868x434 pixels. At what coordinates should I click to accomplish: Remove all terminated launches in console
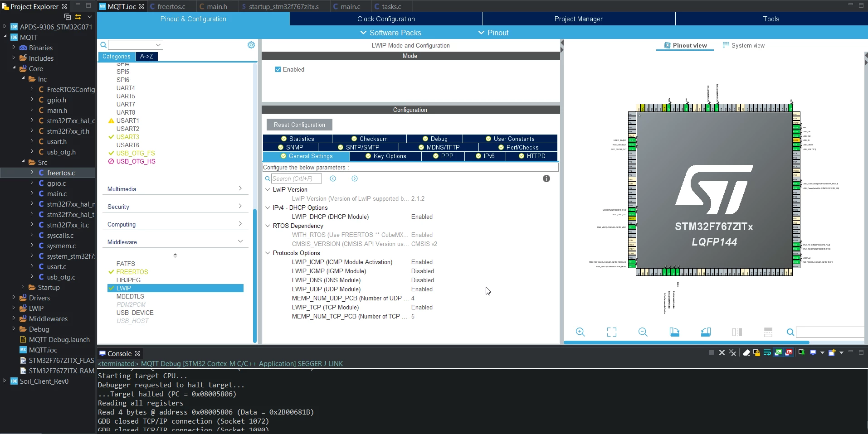pos(732,353)
